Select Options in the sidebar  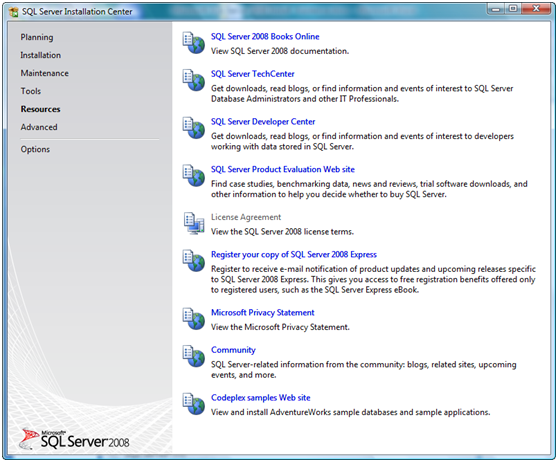tap(35, 149)
